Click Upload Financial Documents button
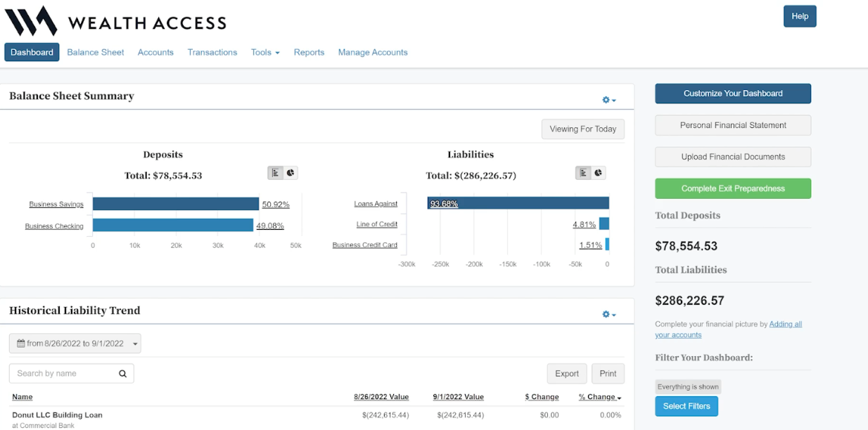868x430 pixels. click(x=733, y=157)
